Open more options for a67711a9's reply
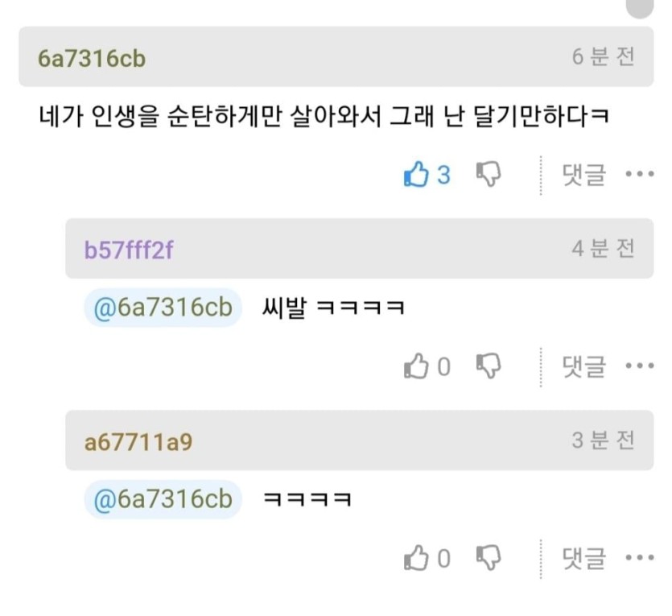The image size is (672, 616). click(639, 558)
